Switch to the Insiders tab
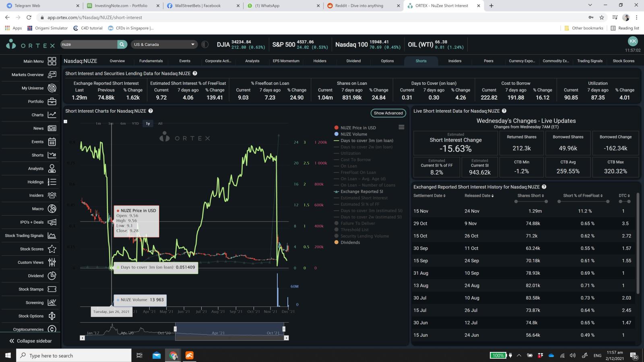Image resolution: width=644 pixels, height=362 pixels. pyautogui.click(x=455, y=61)
